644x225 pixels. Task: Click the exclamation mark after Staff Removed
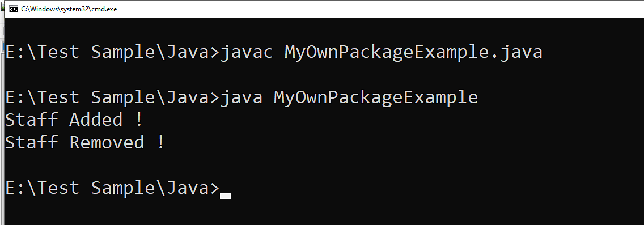click(160, 142)
